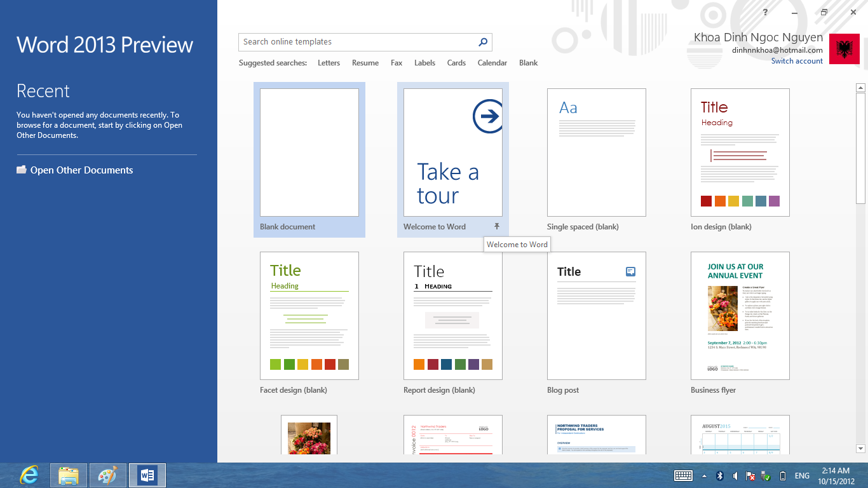The image size is (868, 488).
Task: Click the battery/device tray icon
Action: 783,476
